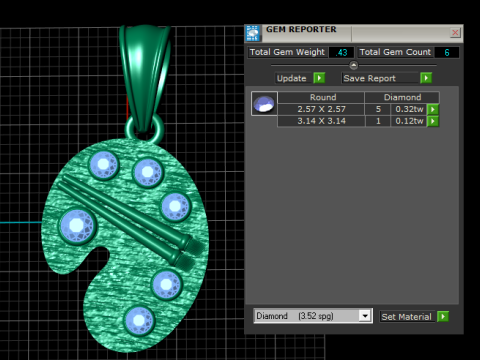Click the green arrow beside Save Report
Image resolution: width=480 pixels, height=360 pixels.
click(x=426, y=78)
